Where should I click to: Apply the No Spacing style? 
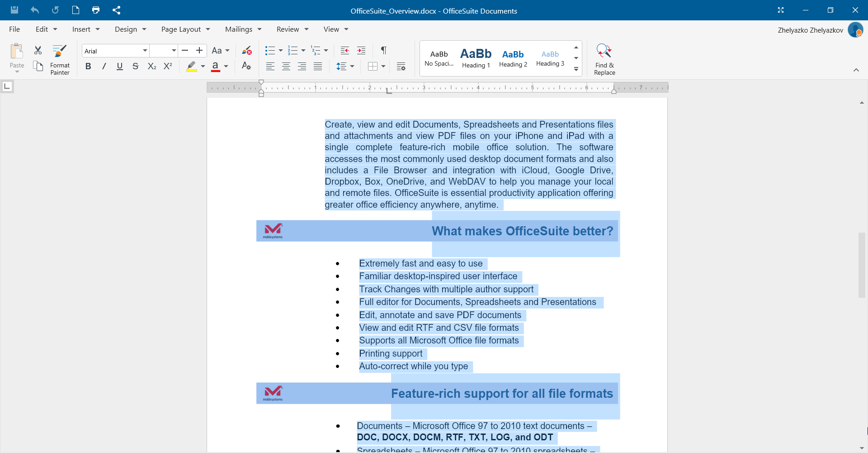click(x=439, y=58)
